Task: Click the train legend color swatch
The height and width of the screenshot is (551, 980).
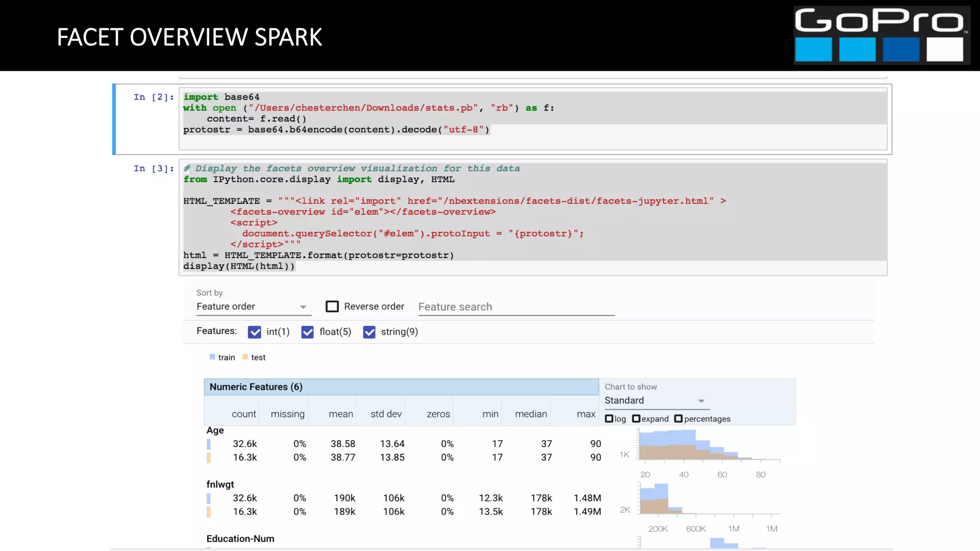Action: point(212,357)
